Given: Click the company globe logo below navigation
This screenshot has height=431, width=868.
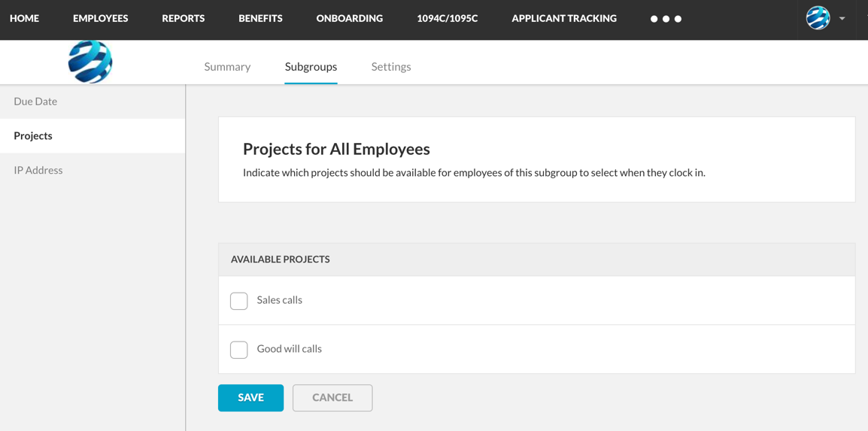Looking at the screenshot, I should tap(90, 62).
